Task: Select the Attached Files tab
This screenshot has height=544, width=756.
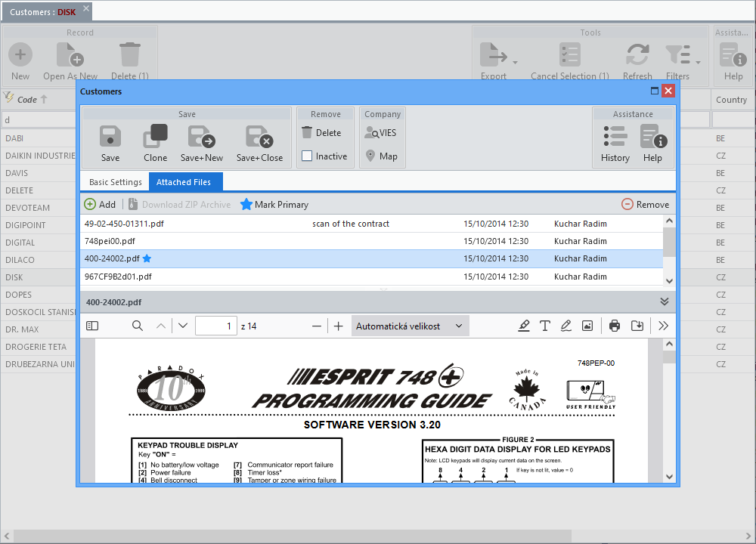Action: 184,182
